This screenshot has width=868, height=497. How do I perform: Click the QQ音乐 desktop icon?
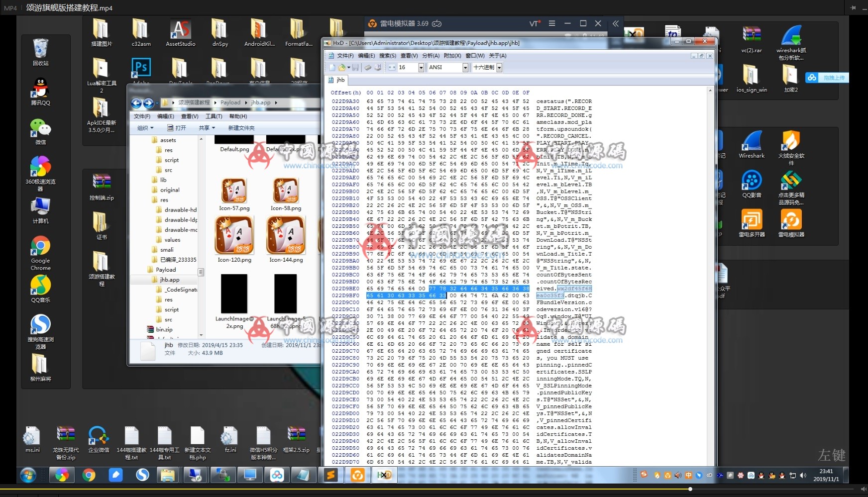pyautogui.click(x=40, y=289)
